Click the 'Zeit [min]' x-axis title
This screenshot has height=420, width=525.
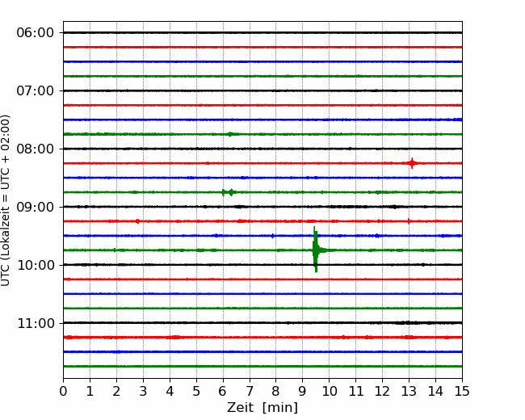click(x=262, y=408)
